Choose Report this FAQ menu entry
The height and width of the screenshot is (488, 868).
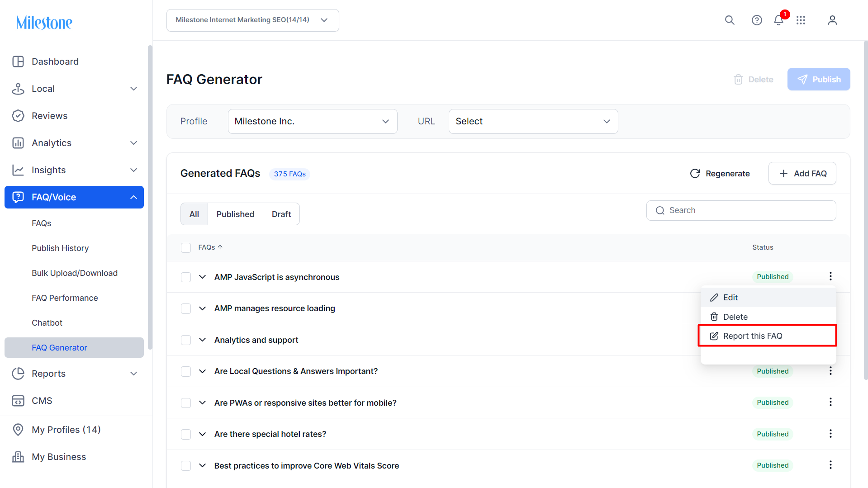[768, 336]
